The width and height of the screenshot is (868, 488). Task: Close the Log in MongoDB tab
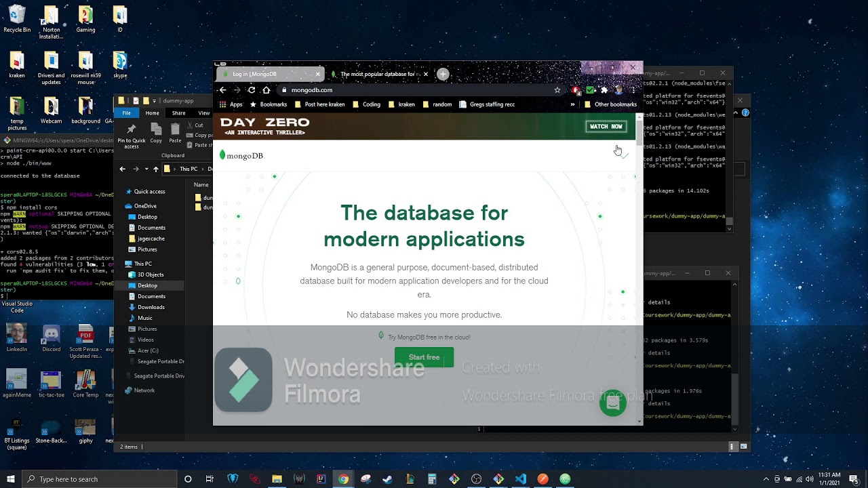[x=317, y=74]
